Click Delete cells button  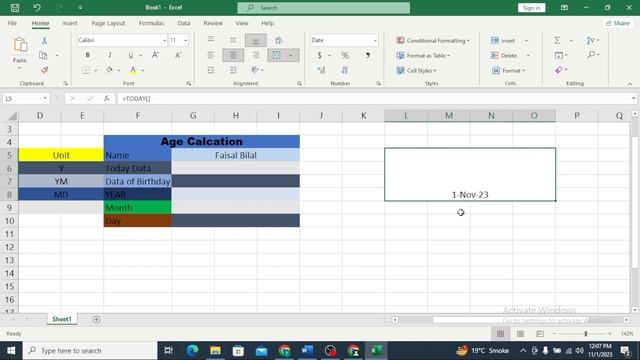[504, 56]
